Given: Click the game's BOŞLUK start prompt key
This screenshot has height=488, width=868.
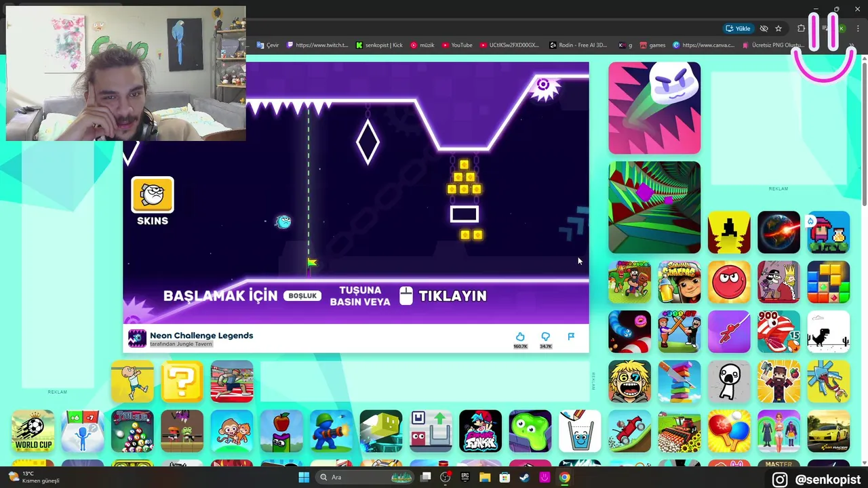Looking at the screenshot, I should (x=302, y=296).
